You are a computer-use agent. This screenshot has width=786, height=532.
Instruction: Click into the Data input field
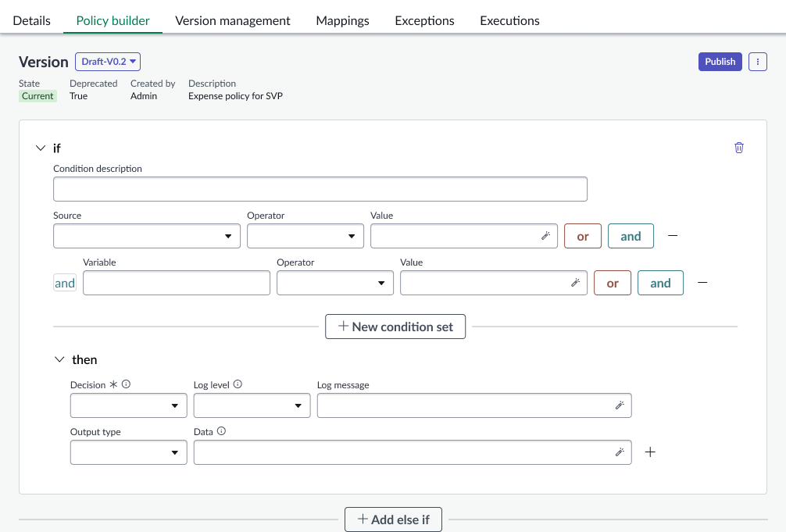tap(413, 452)
